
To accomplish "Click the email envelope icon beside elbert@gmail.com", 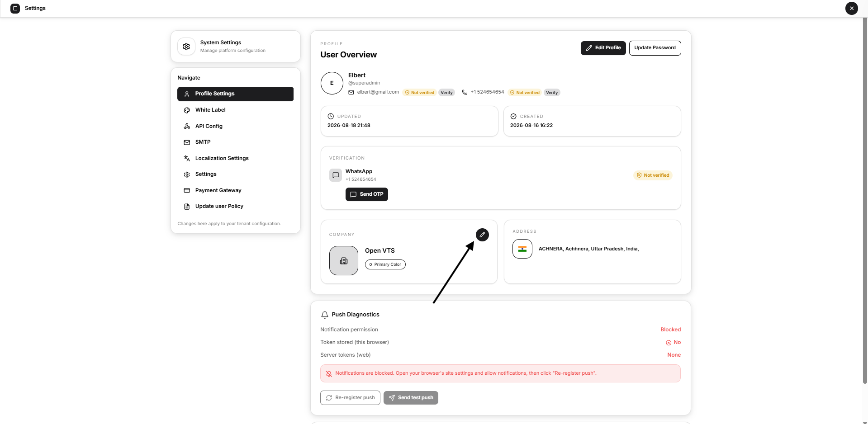I will click(351, 92).
